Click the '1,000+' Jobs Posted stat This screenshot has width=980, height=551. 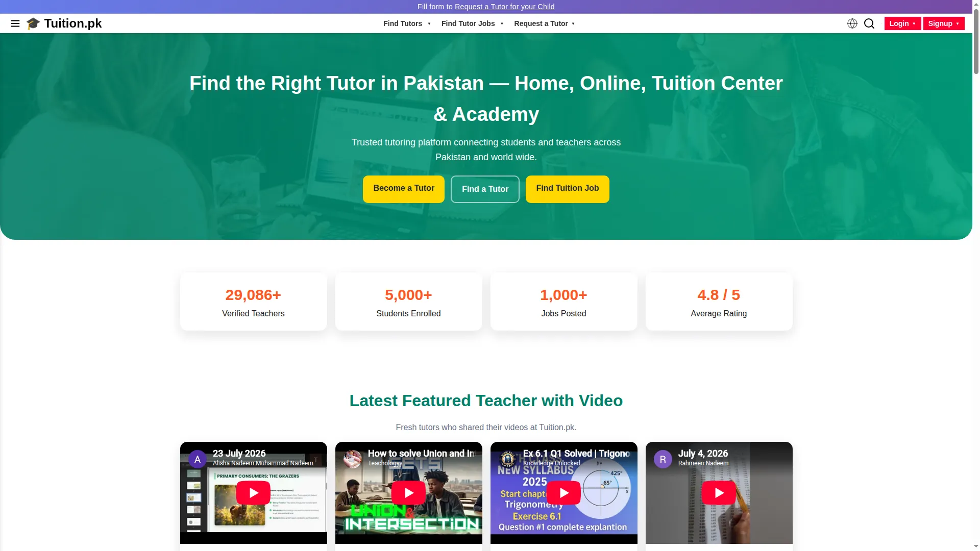tap(563, 302)
